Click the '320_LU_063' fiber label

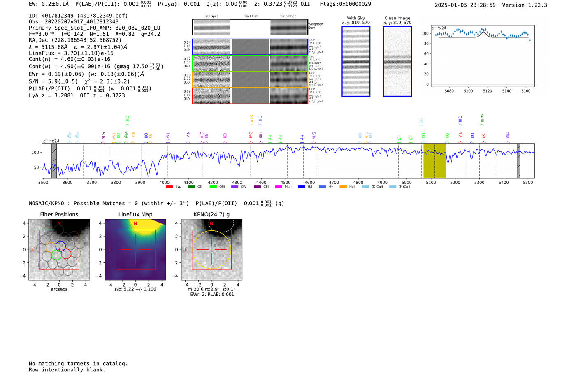316,85
